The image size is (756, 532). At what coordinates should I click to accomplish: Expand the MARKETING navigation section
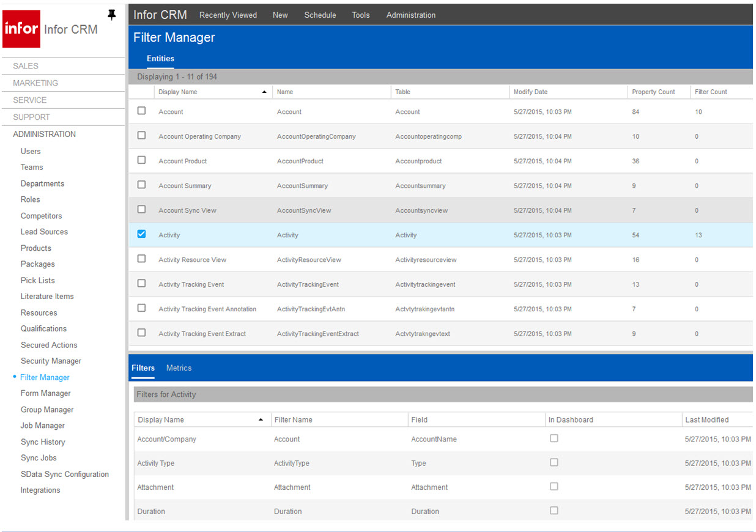pyautogui.click(x=35, y=83)
